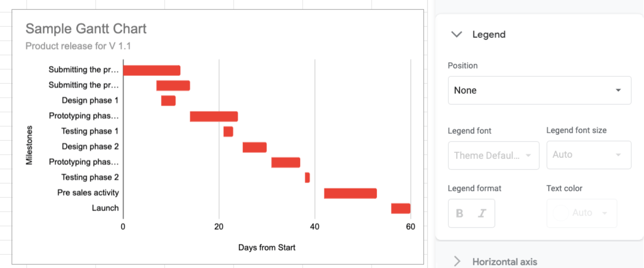The image size is (644, 268).
Task: Open the legend Position dropdown
Action: tap(539, 90)
